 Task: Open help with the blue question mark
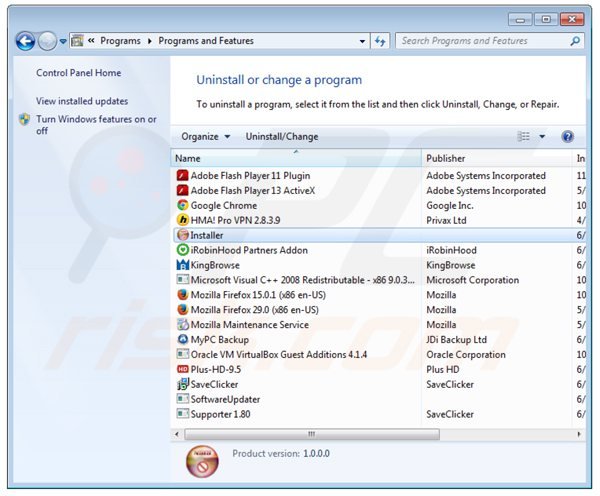[x=567, y=137]
